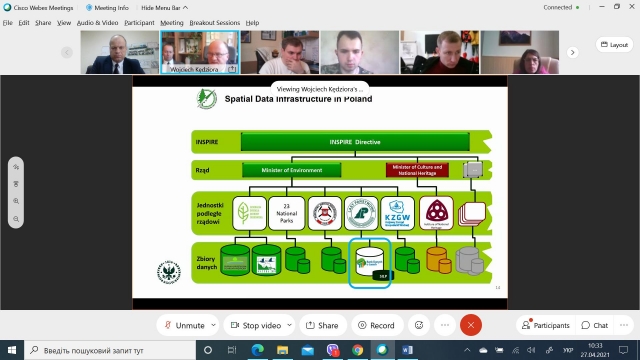Start recording the meeting
The height and width of the screenshot is (360, 640).
click(x=376, y=325)
